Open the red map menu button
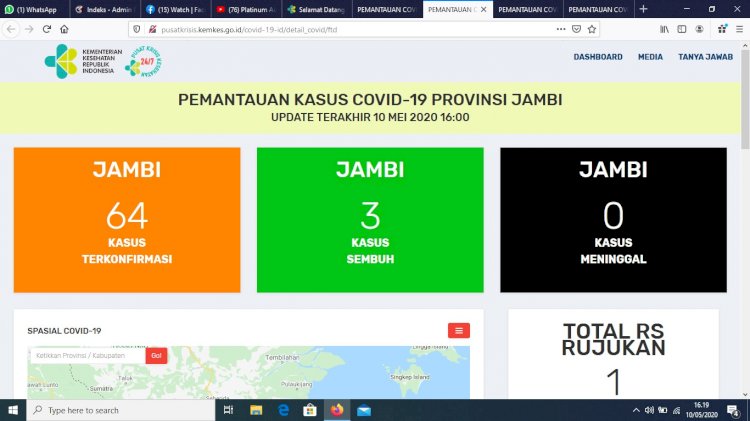 (x=459, y=331)
